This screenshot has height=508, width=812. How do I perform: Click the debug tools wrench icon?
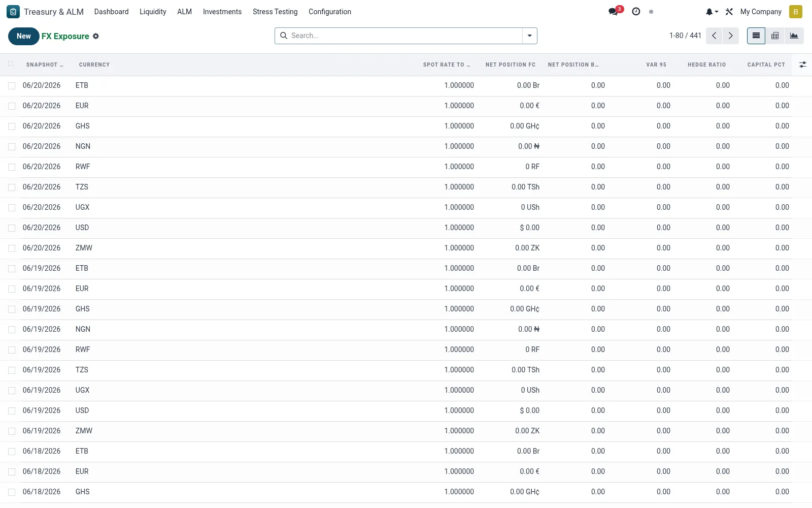pyautogui.click(x=729, y=12)
